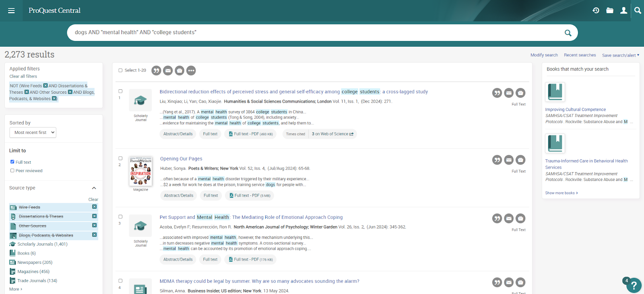This screenshot has height=294, width=644.
Task: Open Poets & Writers magazine cover thumbnail
Action: (141, 171)
